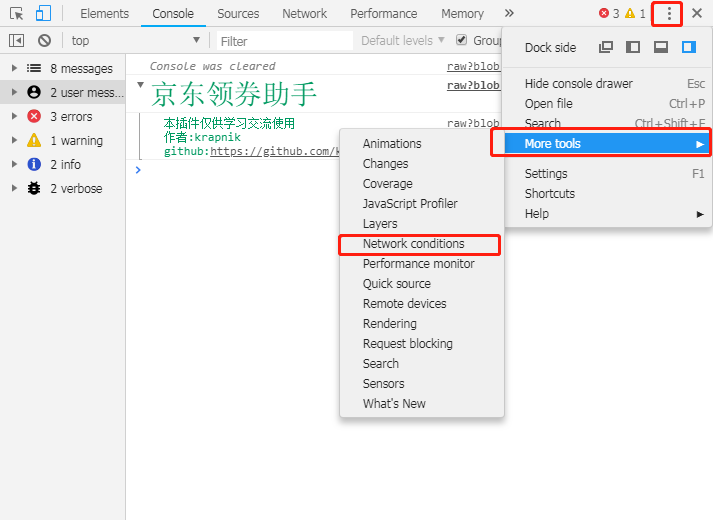The image size is (713, 520).
Task: Toggle the Group similar checkbox
Action: [462, 40]
